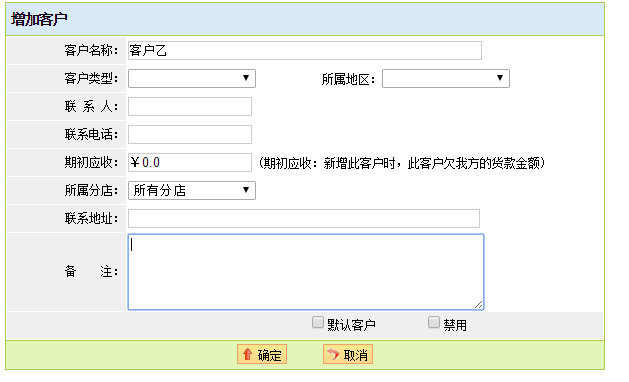This screenshot has width=629, height=382.
Task: Click the 增加客户 header title
Action: pos(39,19)
